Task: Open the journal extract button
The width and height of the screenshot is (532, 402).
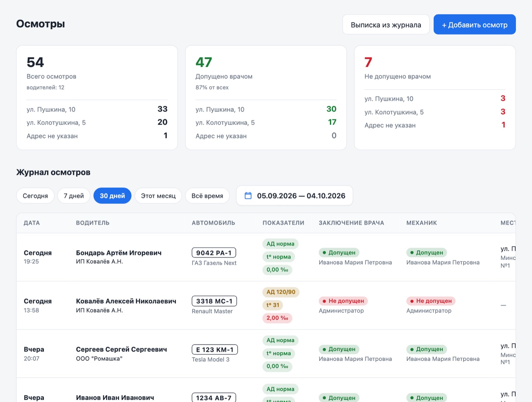Action: point(386,24)
